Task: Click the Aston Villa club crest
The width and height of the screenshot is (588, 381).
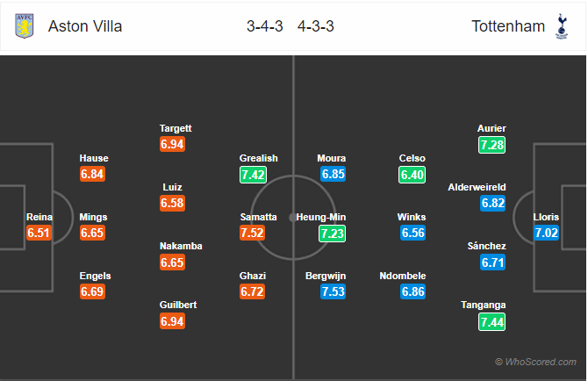Action: click(25, 25)
